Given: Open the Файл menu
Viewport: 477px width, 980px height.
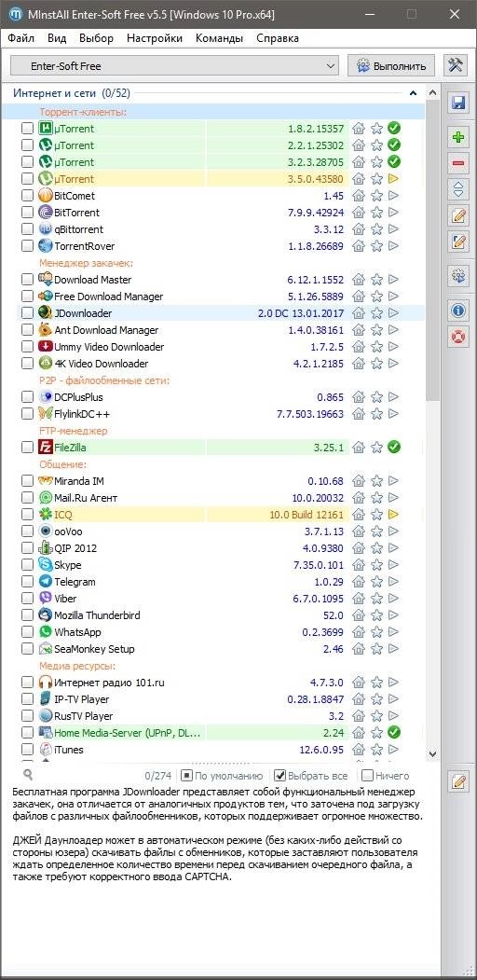Looking at the screenshot, I should coord(21,38).
